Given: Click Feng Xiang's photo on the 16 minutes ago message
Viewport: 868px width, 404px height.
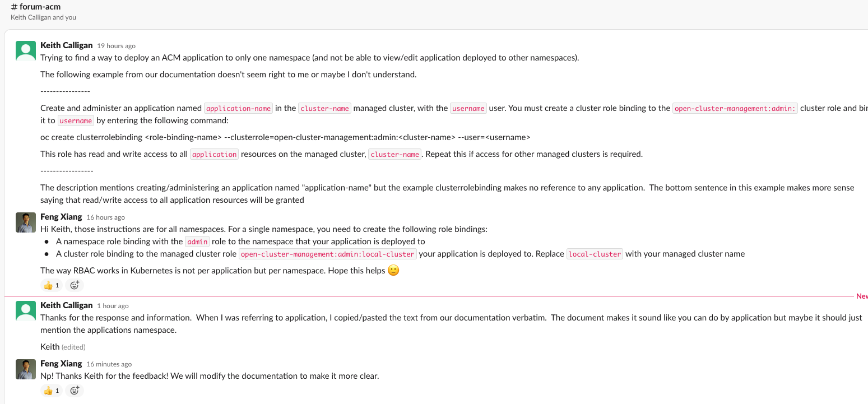Looking at the screenshot, I should 25,369.
